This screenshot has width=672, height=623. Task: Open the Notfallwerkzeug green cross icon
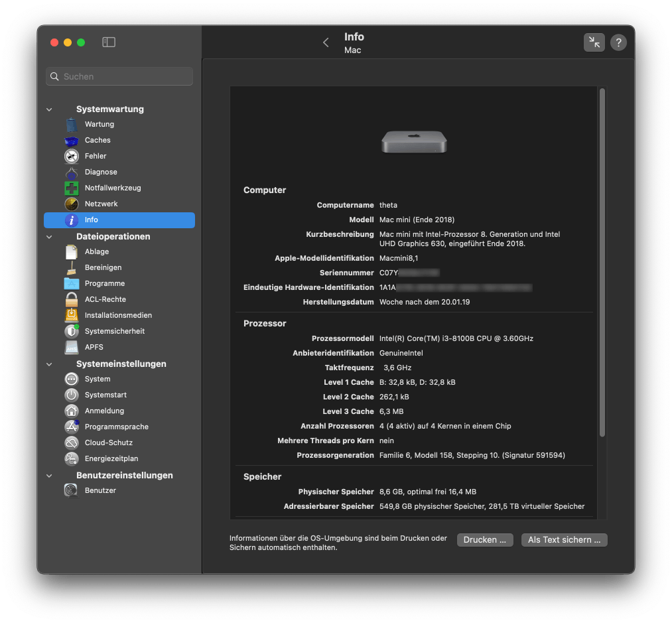click(x=72, y=188)
